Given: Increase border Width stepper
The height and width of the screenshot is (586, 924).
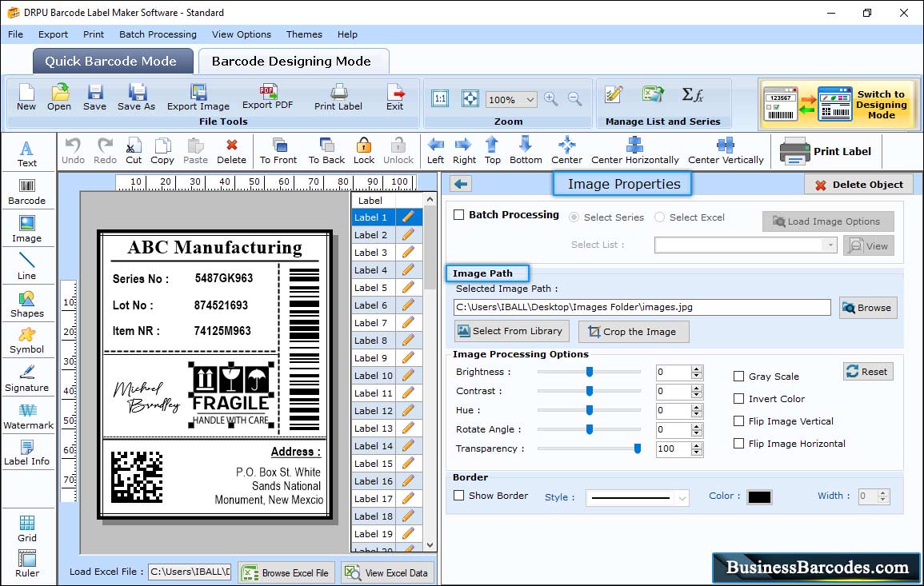Looking at the screenshot, I should 882,493.
